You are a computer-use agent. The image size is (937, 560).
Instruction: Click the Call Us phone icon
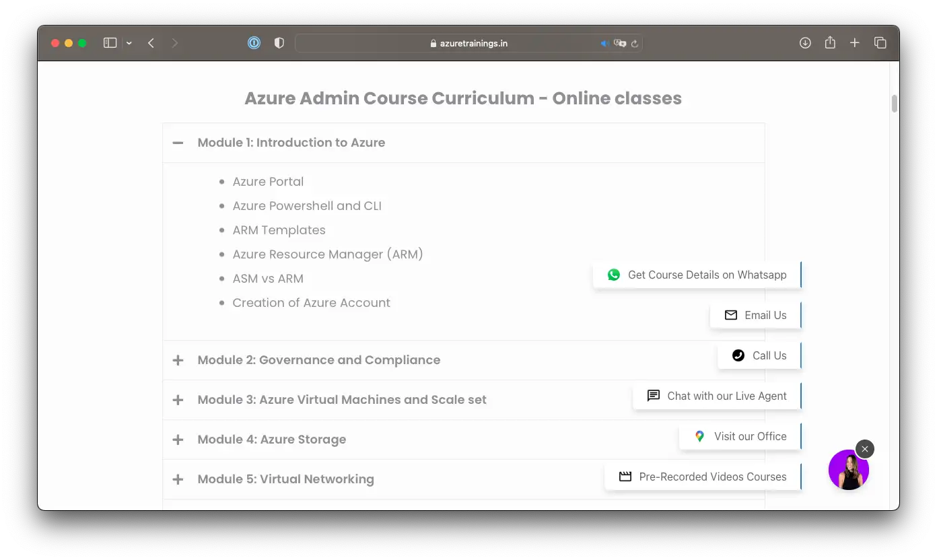tap(738, 355)
